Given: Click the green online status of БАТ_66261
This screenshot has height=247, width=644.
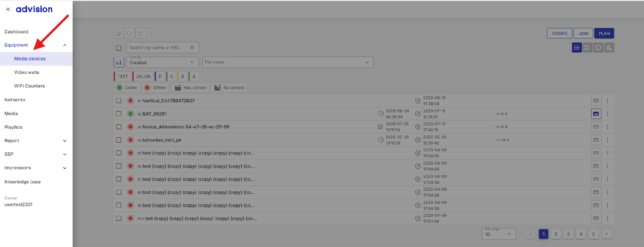Looking at the screenshot, I should [130, 114].
